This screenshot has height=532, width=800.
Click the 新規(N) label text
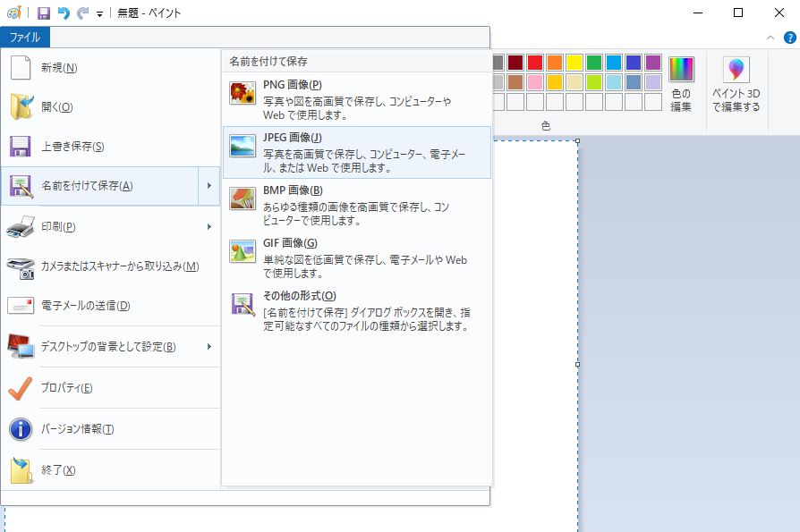[59, 68]
